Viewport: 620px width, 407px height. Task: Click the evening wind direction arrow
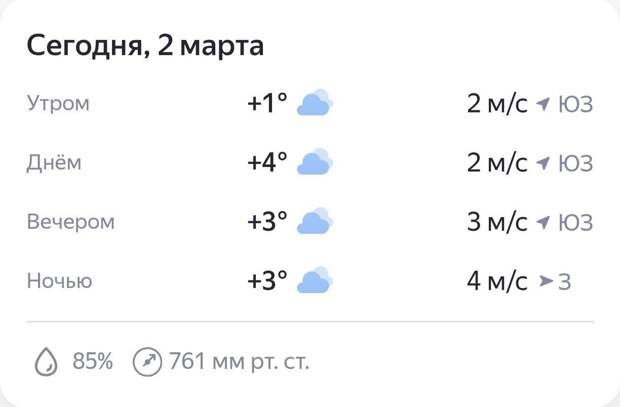pos(544,222)
